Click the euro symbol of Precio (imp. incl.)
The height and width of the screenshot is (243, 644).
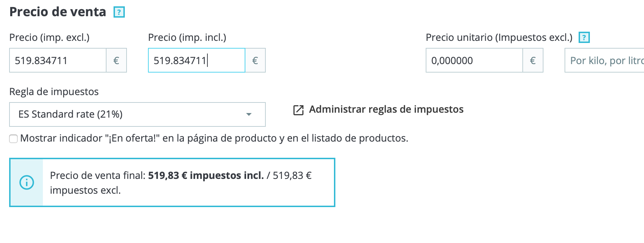(x=255, y=61)
